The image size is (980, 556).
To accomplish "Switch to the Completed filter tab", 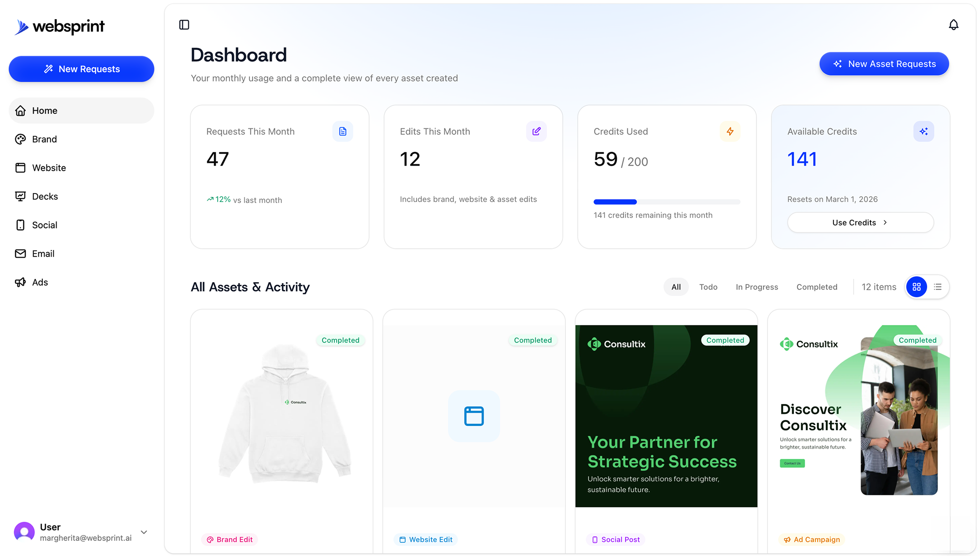I will click(817, 287).
